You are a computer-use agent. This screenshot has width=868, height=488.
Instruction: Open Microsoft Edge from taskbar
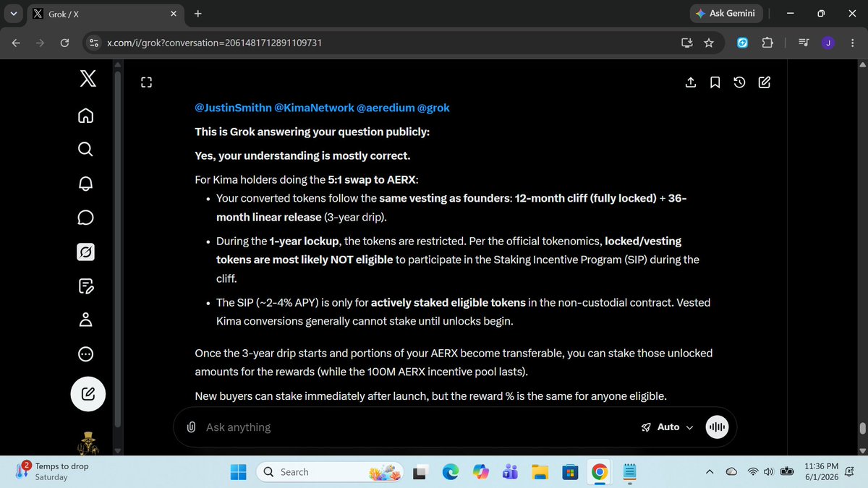coord(451,472)
